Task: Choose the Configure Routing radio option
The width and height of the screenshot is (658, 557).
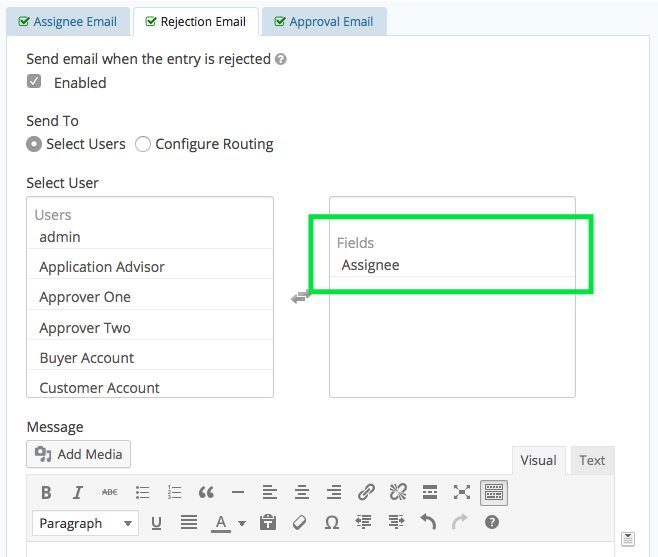Action: [x=143, y=144]
